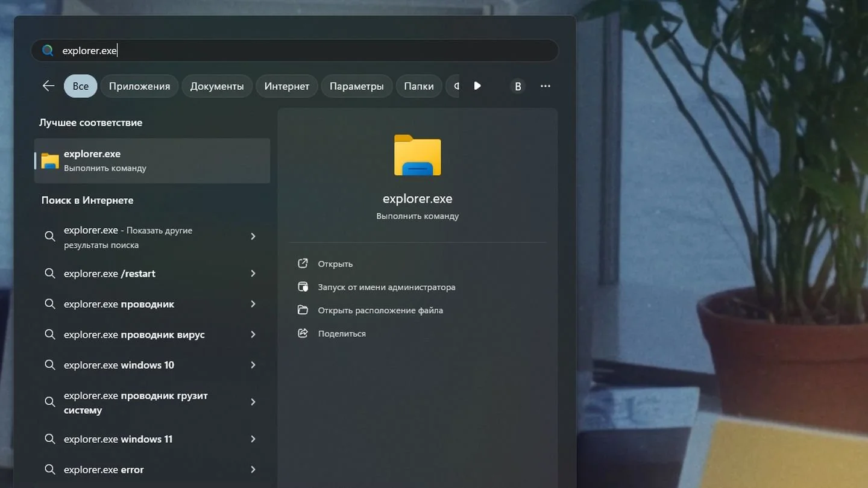Screen dimensions: 868x488
Task: Show more filter tabs with the play arrow
Action: click(x=477, y=86)
